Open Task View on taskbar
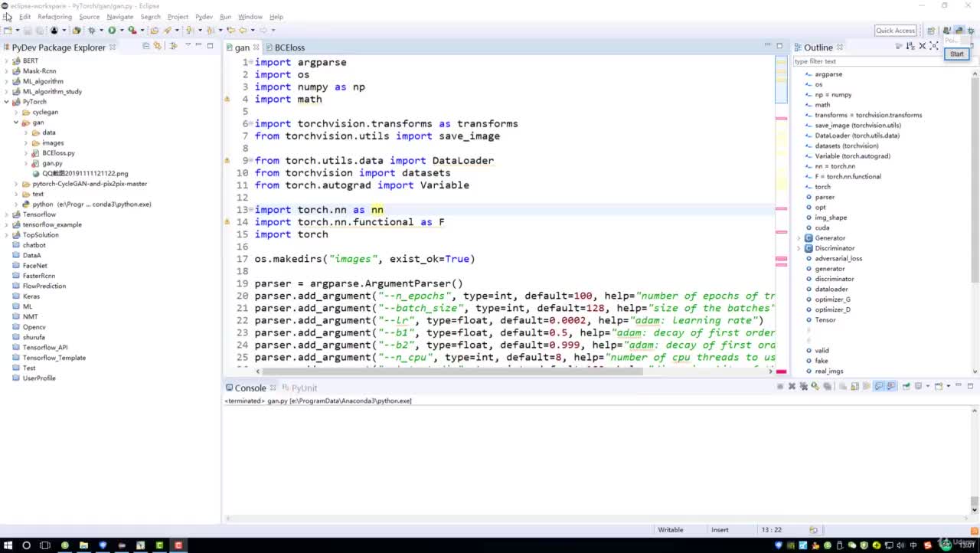Screen dimensions: 980x553 pos(45,545)
